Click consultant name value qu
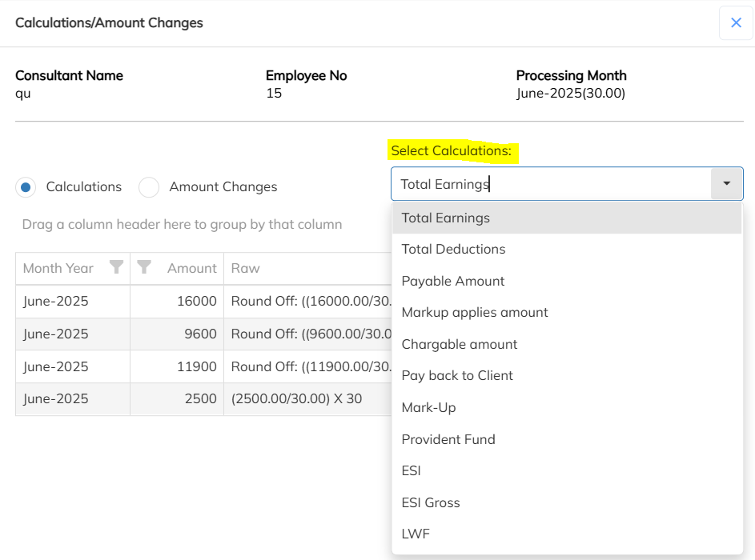 22,94
